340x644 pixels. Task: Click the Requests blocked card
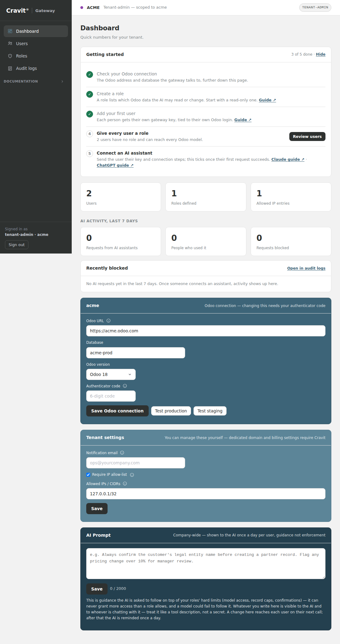click(291, 241)
